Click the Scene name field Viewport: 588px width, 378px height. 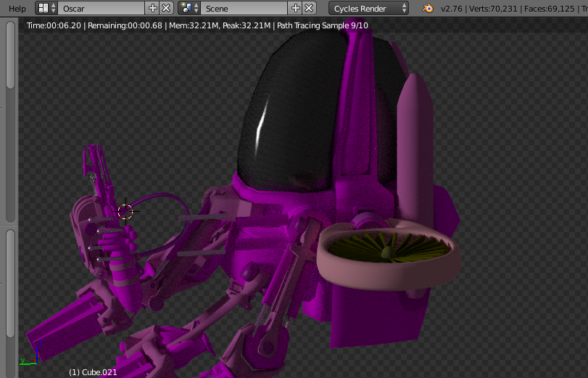(245, 9)
